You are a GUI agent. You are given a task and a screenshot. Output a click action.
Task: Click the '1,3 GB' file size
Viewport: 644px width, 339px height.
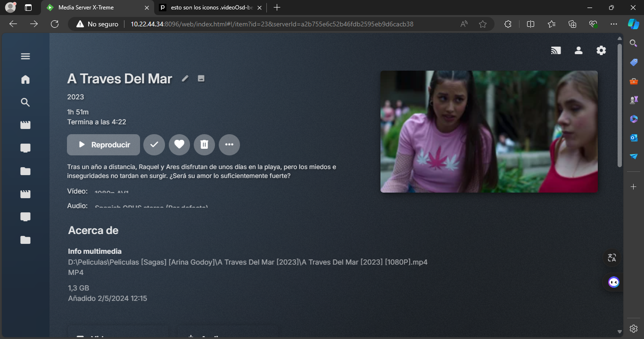[78, 288]
